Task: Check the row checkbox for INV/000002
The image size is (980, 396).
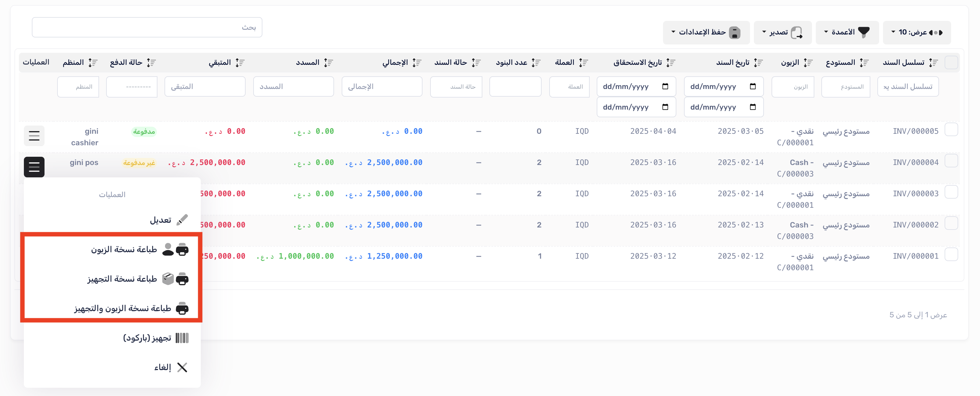Action: pyautogui.click(x=951, y=223)
